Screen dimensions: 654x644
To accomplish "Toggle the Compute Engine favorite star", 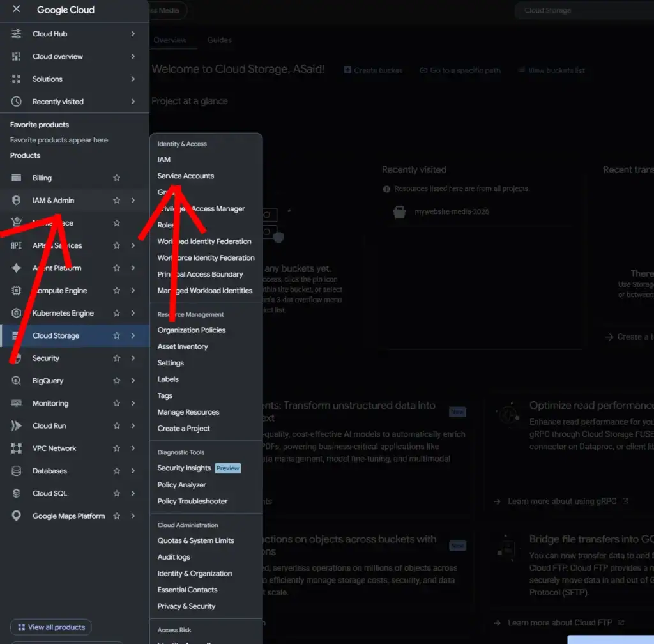I will pyautogui.click(x=116, y=290).
